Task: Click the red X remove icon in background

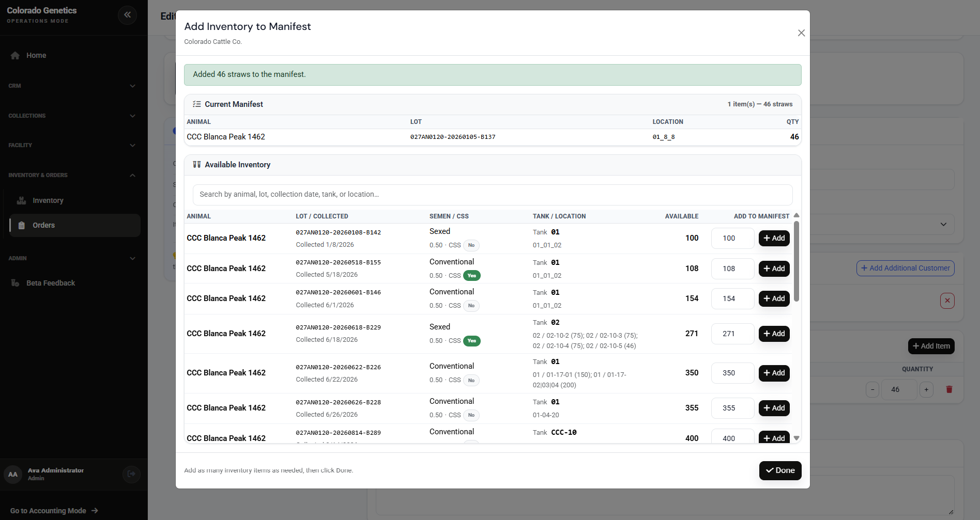Action: tap(947, 301)
